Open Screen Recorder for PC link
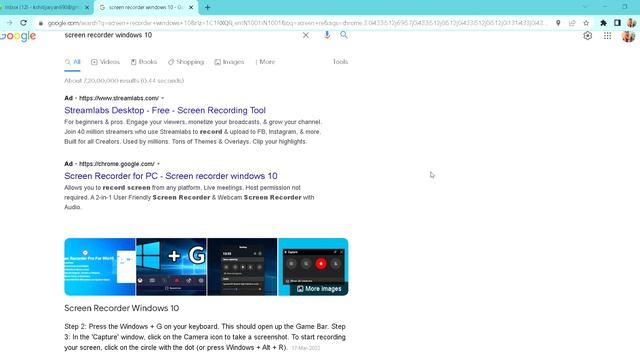The image size is (640, 360). tap(171, 176)
